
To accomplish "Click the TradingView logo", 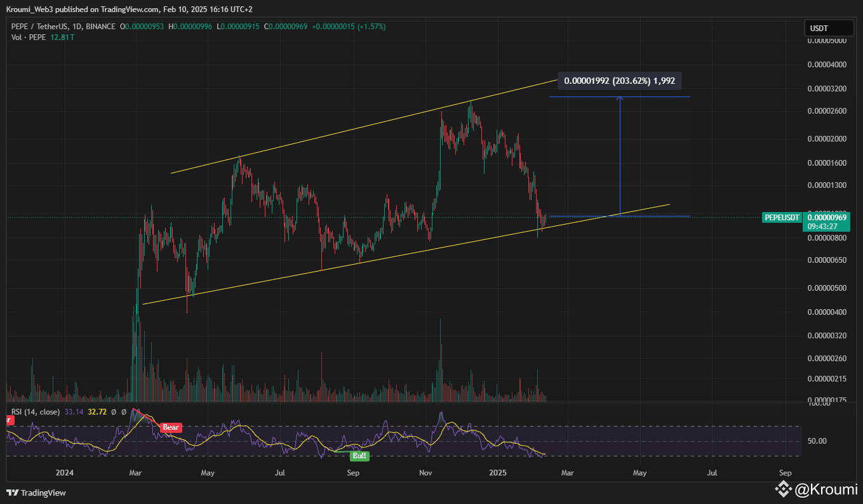I will pos(37,493).
